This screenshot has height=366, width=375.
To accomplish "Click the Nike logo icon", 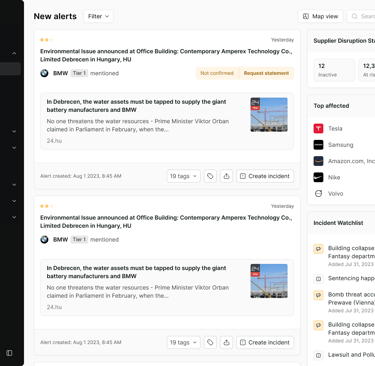I will [x=318, y=177].
